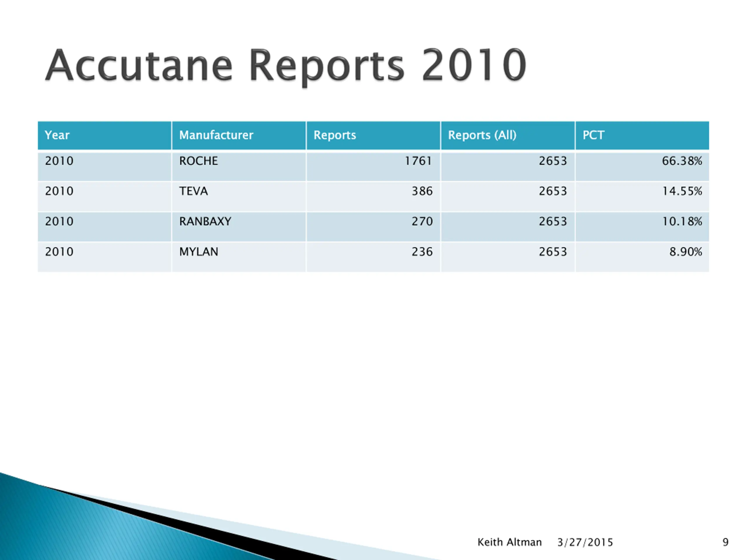
Task: Click the reports value 236
Action: (x=422, y=252)
